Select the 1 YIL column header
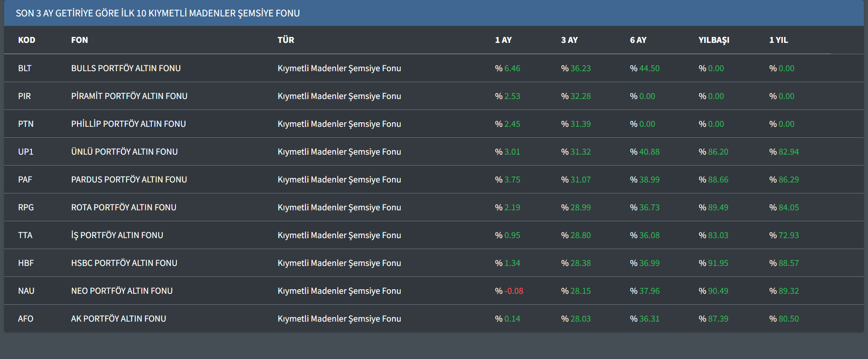Viewport: 868px width, 359px height. coord(778,40)
